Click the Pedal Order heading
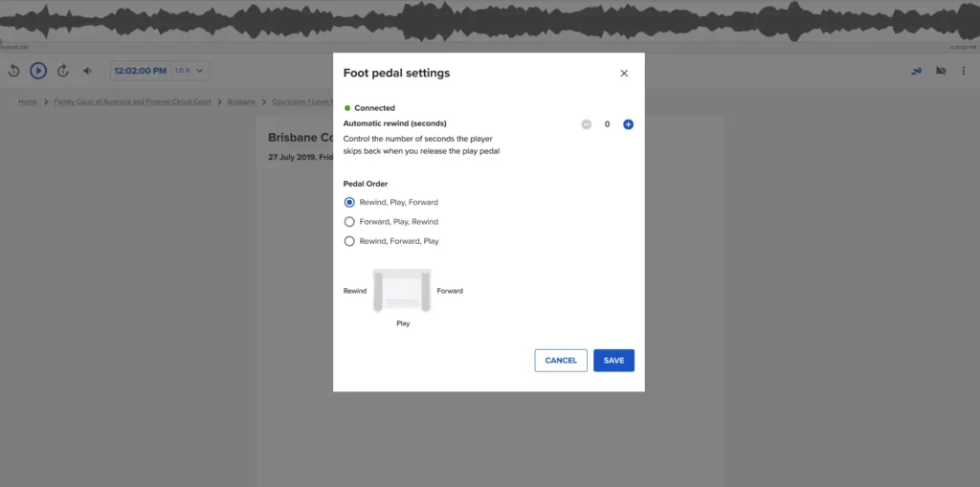This screenshot has width=980, height=487. 366,184
